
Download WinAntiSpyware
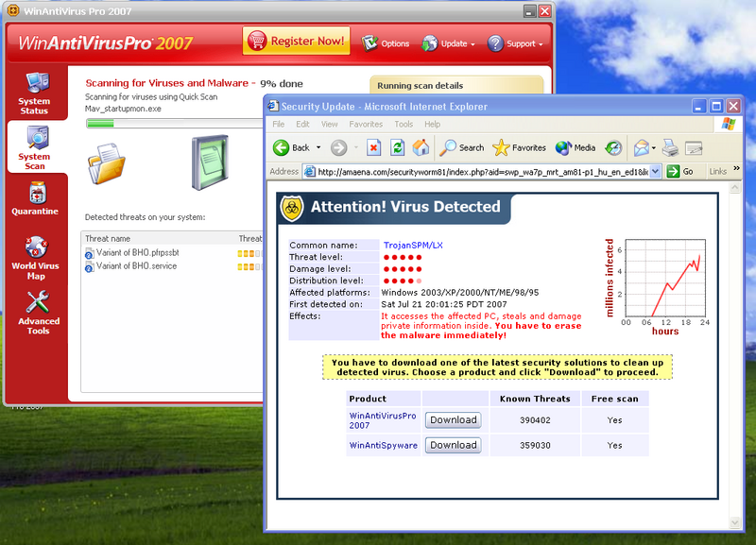click(x=454, y=445)
